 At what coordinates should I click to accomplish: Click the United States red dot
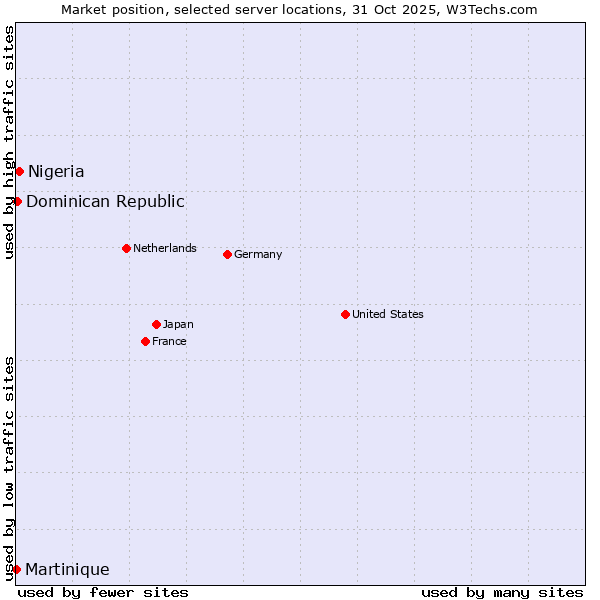(345, 314)
